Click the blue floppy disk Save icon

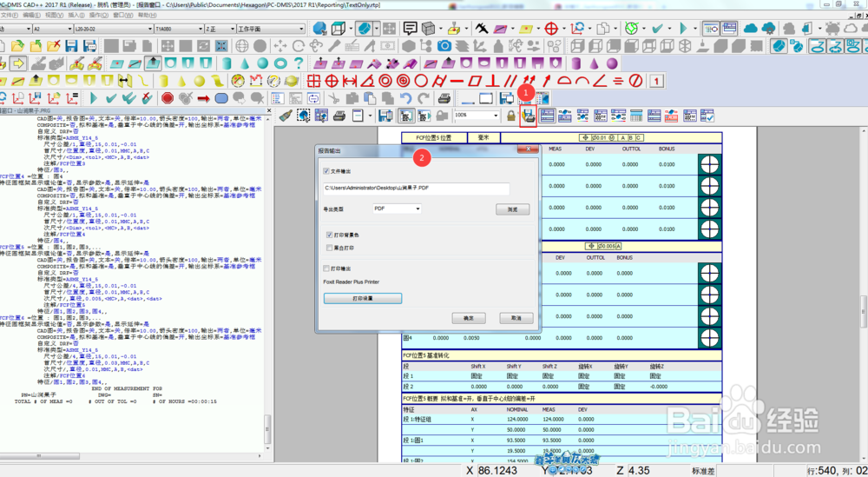pos(72,45)
